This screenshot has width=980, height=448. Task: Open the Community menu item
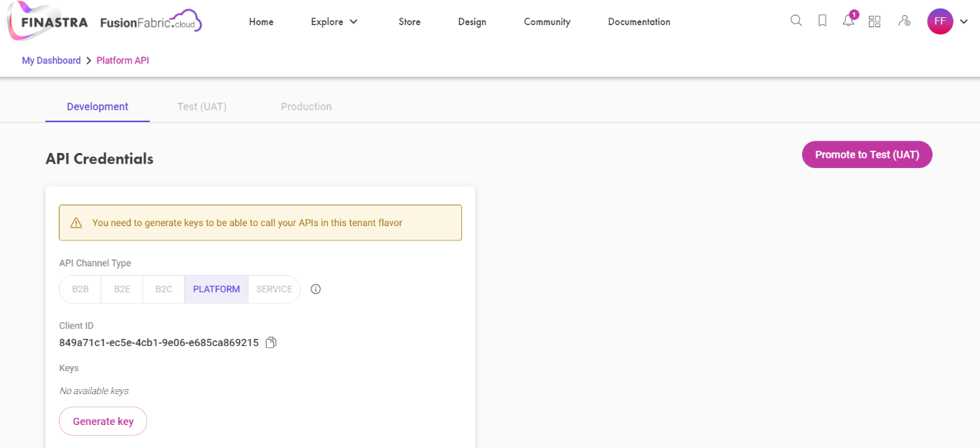tap(547, 22)
